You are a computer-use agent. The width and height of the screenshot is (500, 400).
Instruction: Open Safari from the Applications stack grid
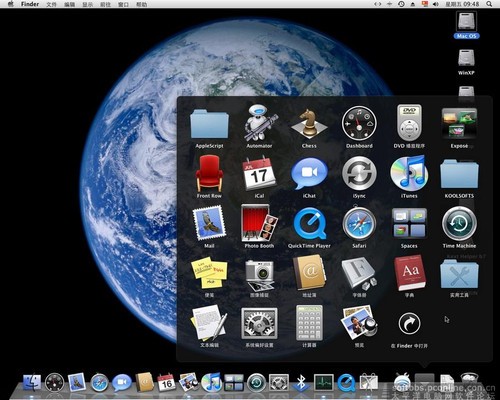359,223
